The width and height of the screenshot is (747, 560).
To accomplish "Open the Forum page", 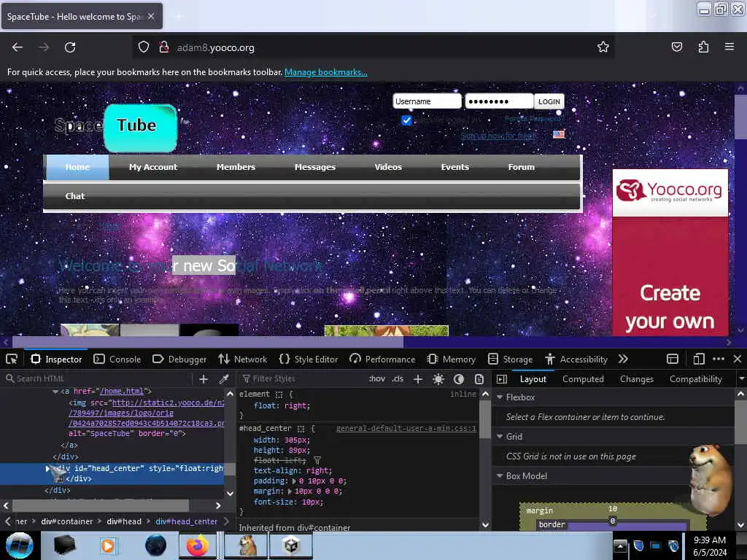I will click(521, 167).
